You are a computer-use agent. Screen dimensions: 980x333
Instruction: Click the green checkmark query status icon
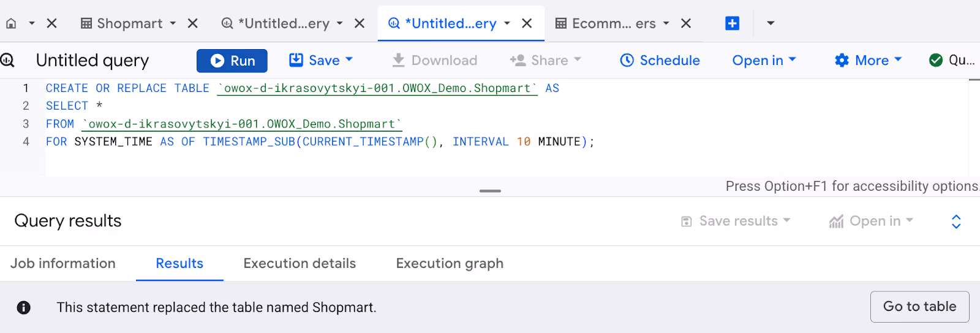935,60
